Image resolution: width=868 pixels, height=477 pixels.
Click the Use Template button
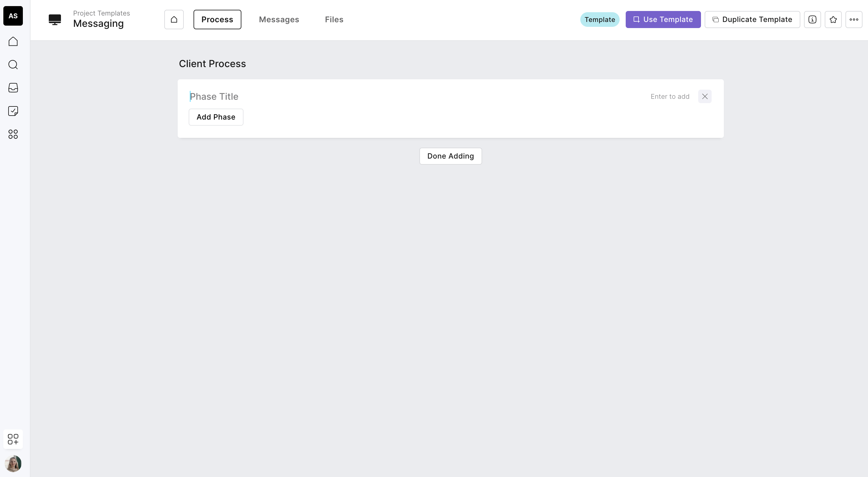pos(663,20)
